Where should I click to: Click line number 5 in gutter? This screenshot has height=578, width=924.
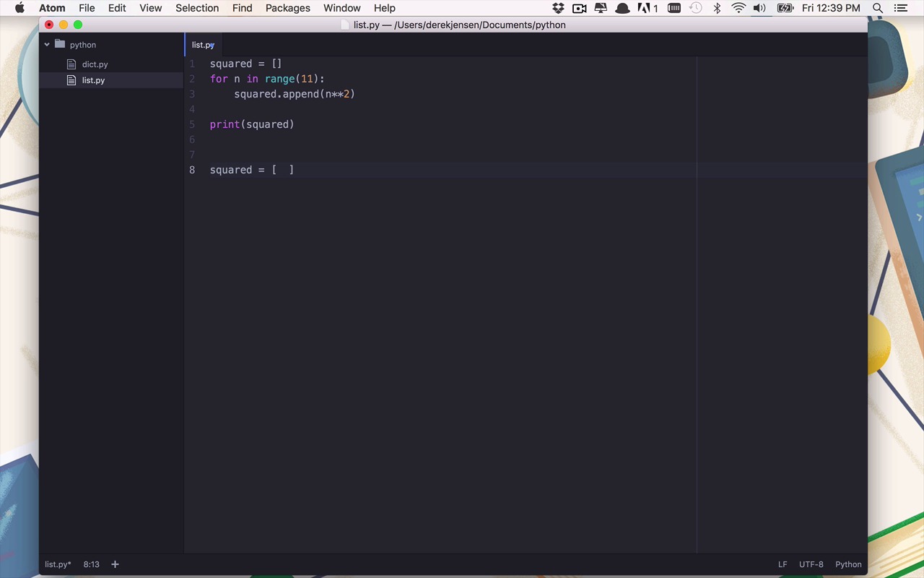pos(192,124)
